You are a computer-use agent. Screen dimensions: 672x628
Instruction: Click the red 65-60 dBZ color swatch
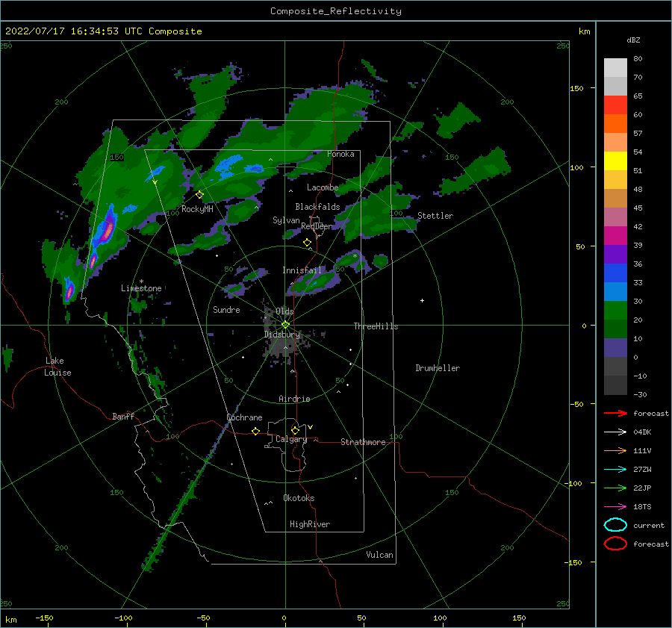615,105
